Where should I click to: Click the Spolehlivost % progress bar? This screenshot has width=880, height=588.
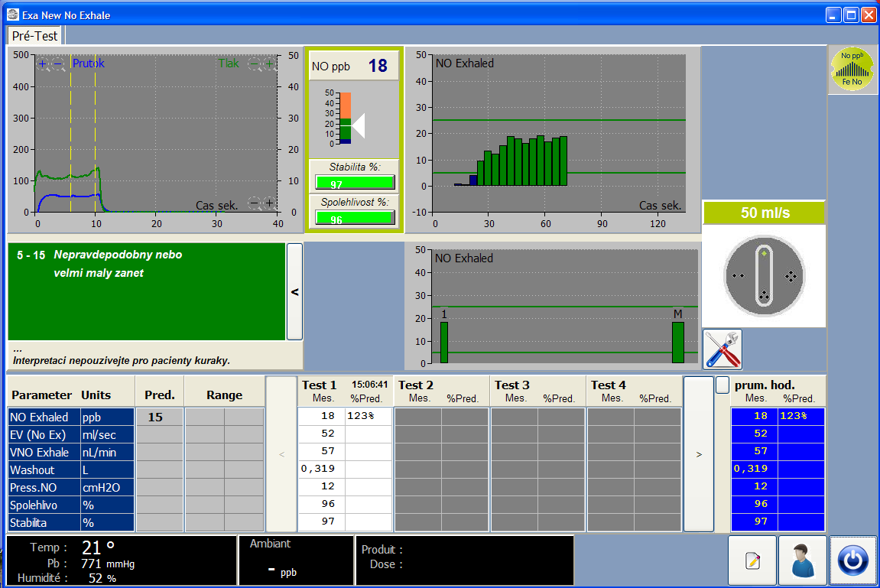pos(355,218)
